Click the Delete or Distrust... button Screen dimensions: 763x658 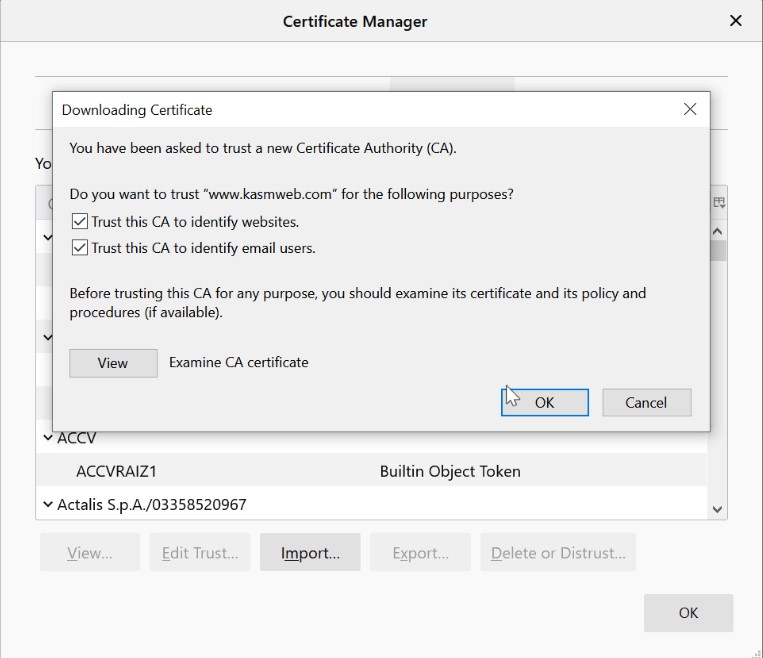click(x=558, y=553)
